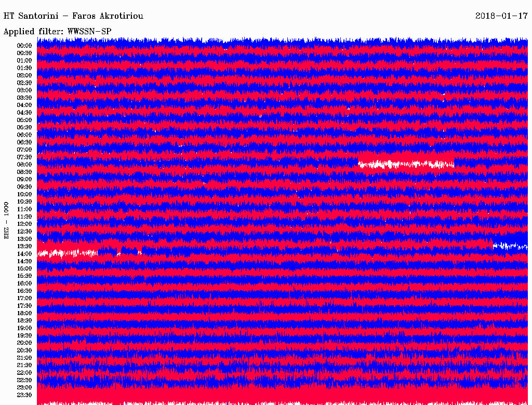Select the 15:30 time row label

pyautogui.click(x=24, y=276)
